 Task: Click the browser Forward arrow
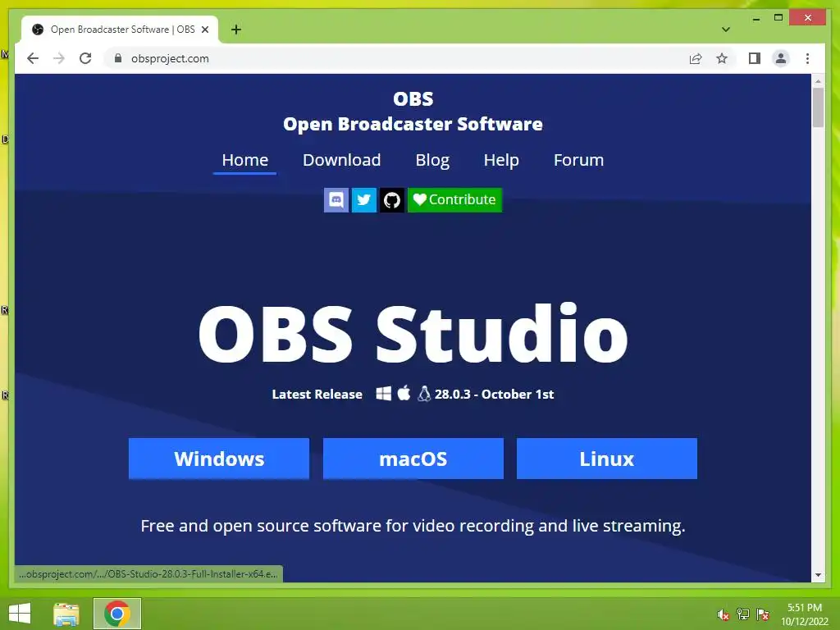pyautogui.click(x=59, y=58)
